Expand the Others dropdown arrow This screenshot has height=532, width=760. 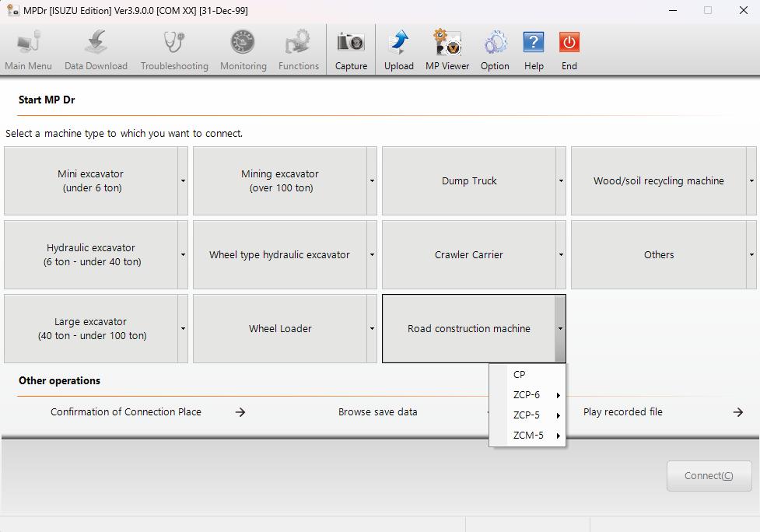coord(751,255)
